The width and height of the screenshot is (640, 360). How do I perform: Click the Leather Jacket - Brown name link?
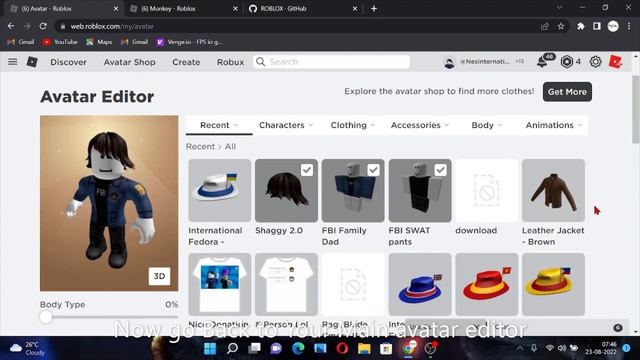[553, 236]
